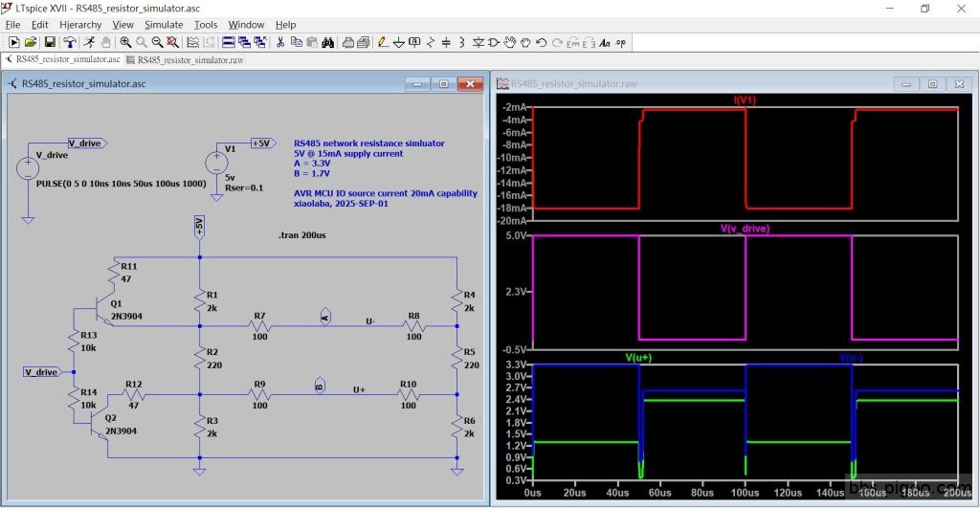Image resolution: width=980 pixels, height=508 pixels.
Task: Click the I(V1) trace label
Action: (744, 100)
